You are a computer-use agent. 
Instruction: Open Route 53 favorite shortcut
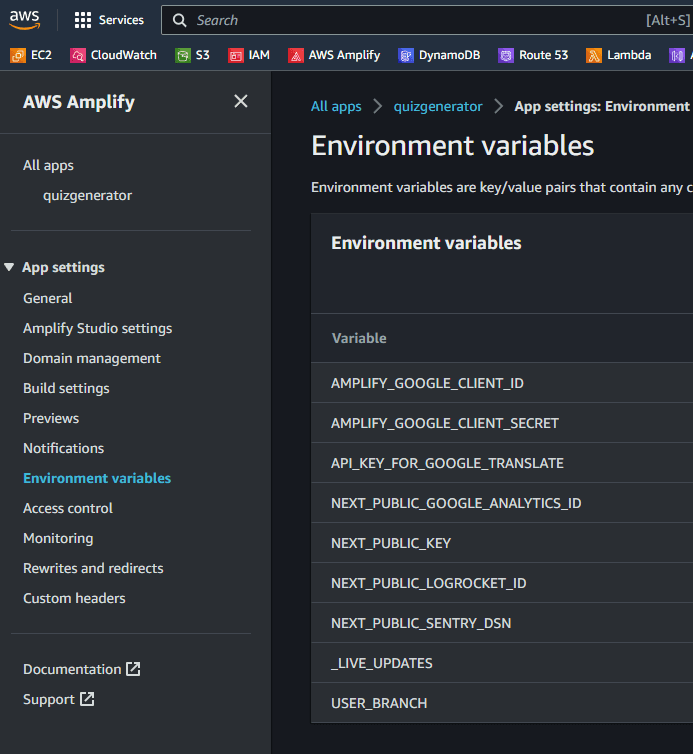(534, 55)
